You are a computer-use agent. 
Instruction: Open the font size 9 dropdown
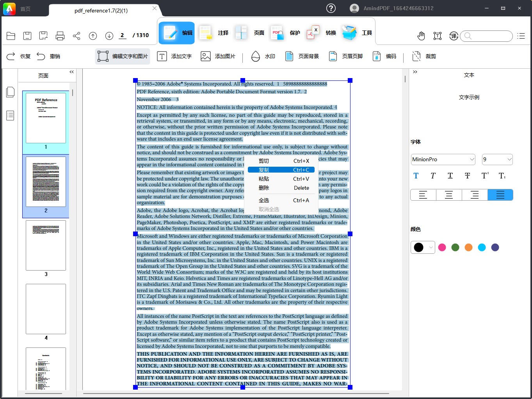coord(497,159)
